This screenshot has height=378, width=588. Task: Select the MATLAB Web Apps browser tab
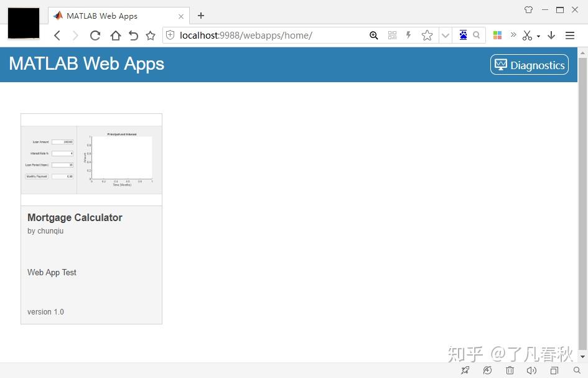pyautogui.click(x=118, y=16)
